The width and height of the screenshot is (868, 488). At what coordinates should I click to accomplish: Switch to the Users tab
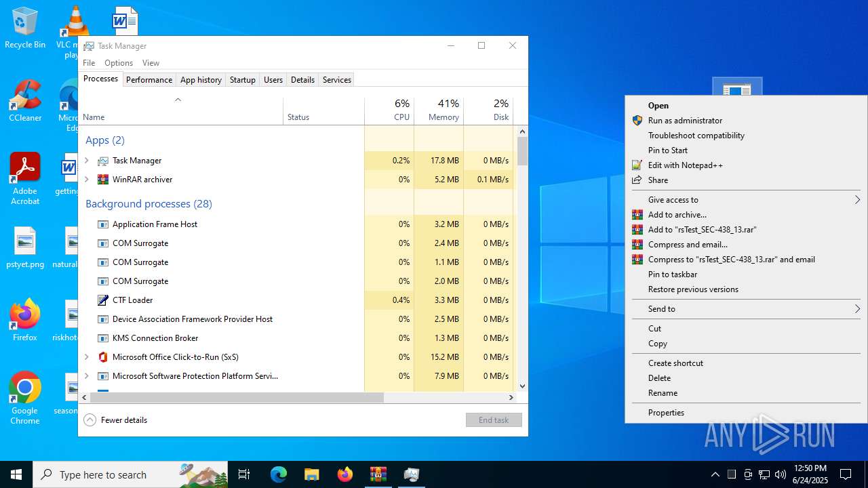click(273, 80)
